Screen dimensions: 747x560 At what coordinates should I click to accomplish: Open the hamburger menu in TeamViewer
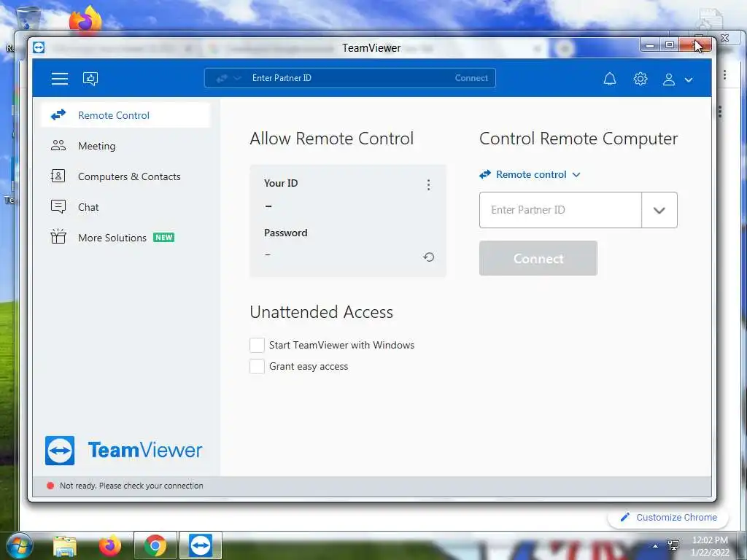click(x=60, y=79)
